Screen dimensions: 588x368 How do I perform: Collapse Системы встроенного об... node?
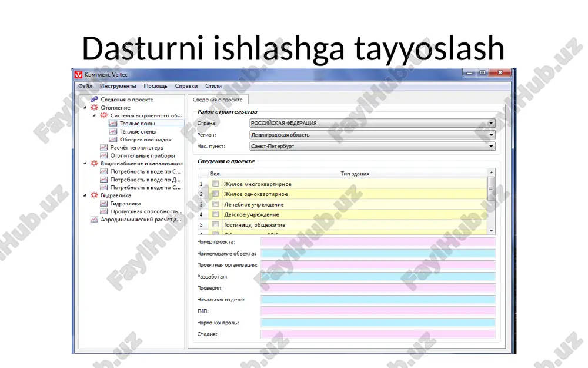click(x=94, y=115)
